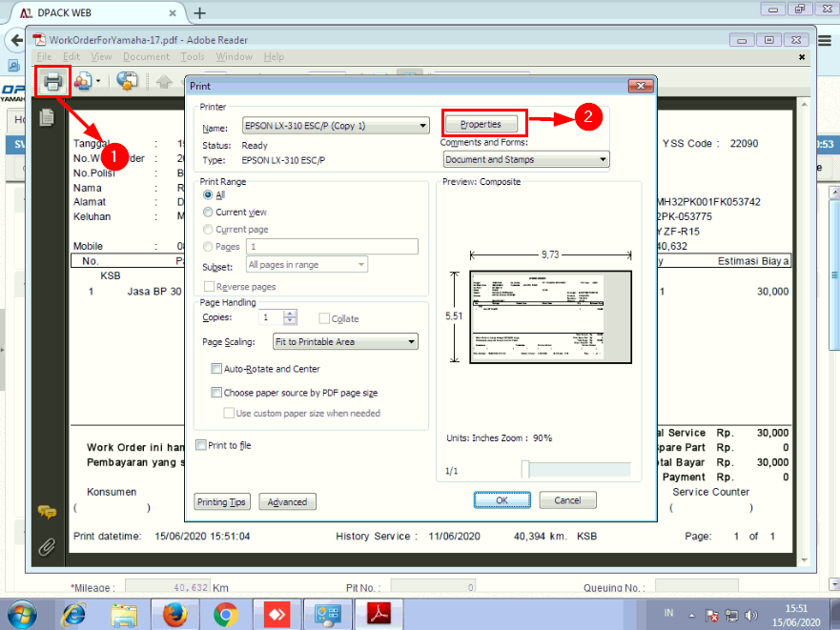Open the File menu
This screenshot has height=630, width=840.
click(x=44, y=57)
